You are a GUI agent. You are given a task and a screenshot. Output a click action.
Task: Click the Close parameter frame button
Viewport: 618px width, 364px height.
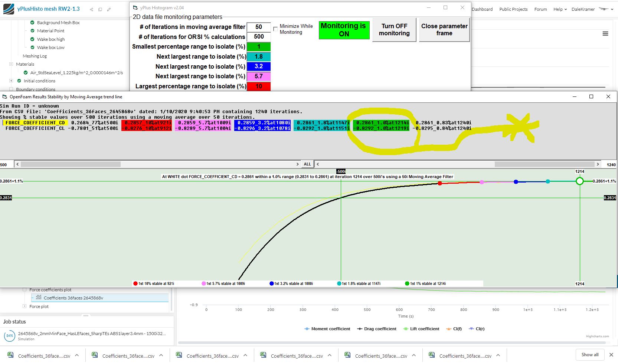(444, 30)
